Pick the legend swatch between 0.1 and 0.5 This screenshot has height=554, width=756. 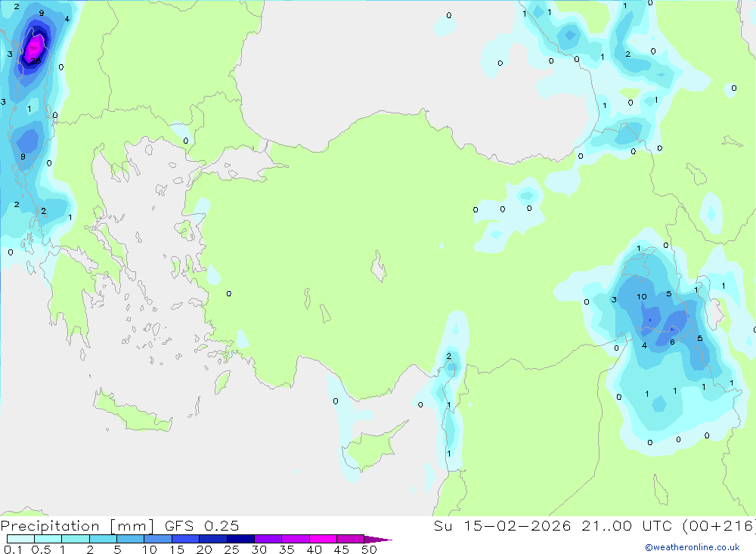click(x=20, y=539)
